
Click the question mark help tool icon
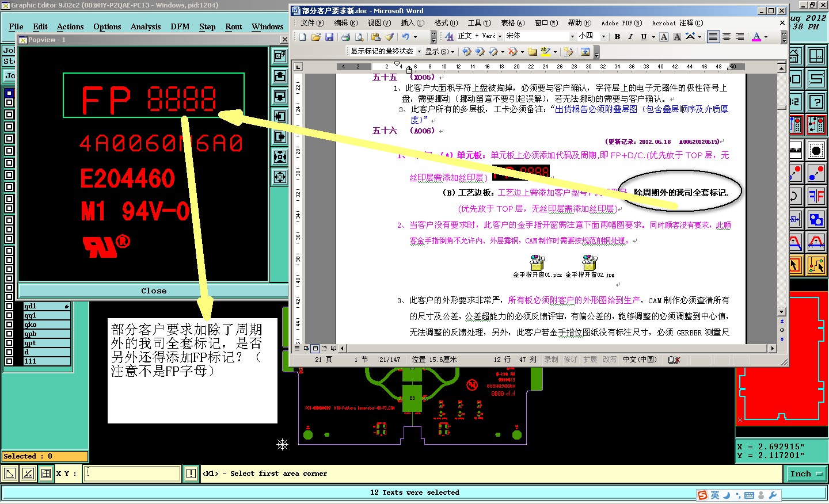tap(816, 102)
